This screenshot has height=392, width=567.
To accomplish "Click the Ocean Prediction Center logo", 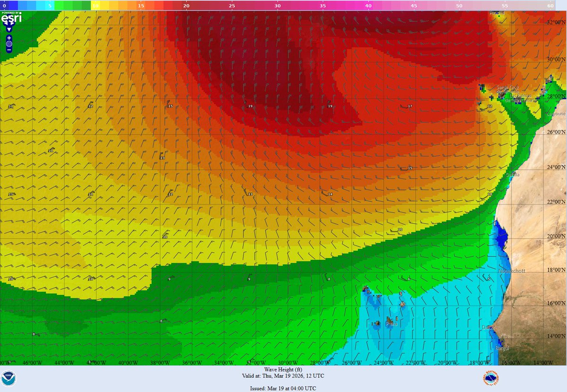I will coord(492,378).
